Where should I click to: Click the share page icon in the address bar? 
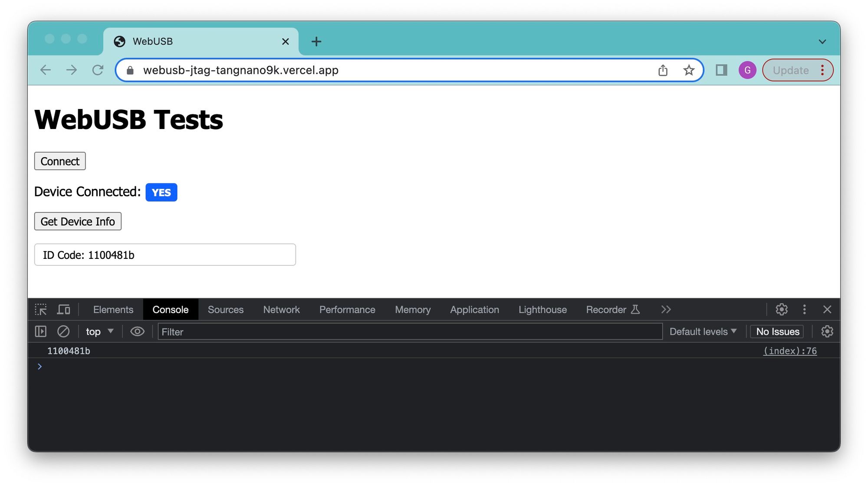(663, 70)
